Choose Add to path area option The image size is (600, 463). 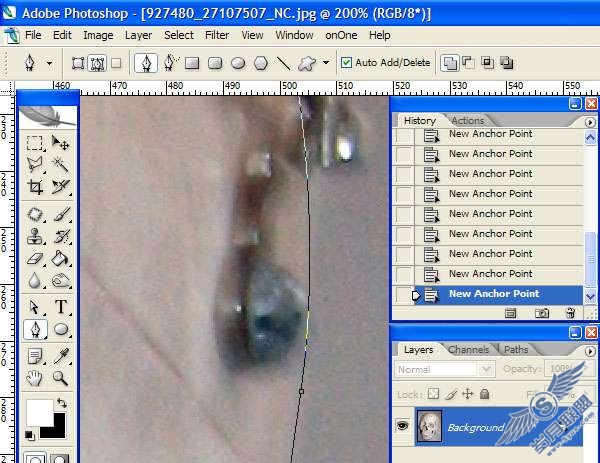[450, 63]
